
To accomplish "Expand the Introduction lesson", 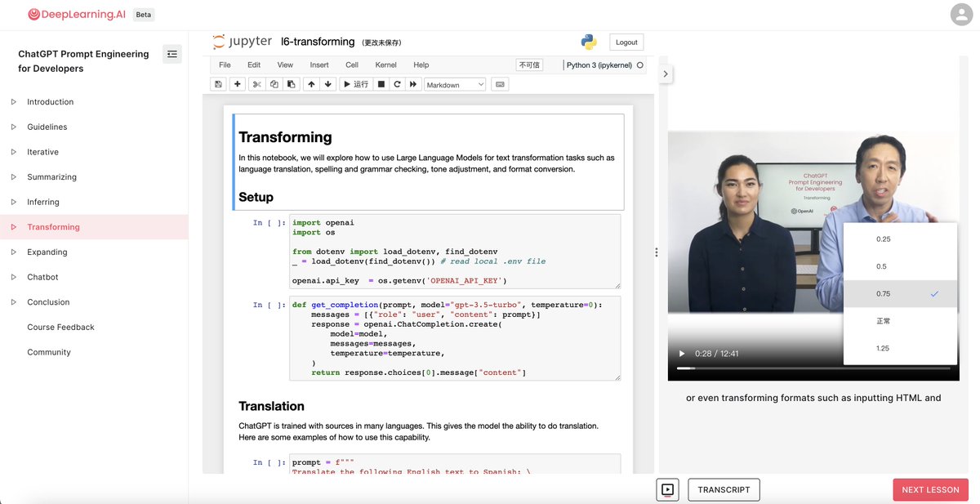I will click(14, 102).
